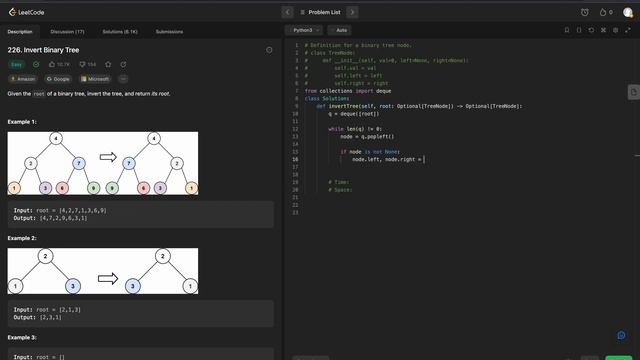Click the 'def invertTree' line
Image resolution: width=640 pixels, height=360 pixels.
click(x=419, y=106)
